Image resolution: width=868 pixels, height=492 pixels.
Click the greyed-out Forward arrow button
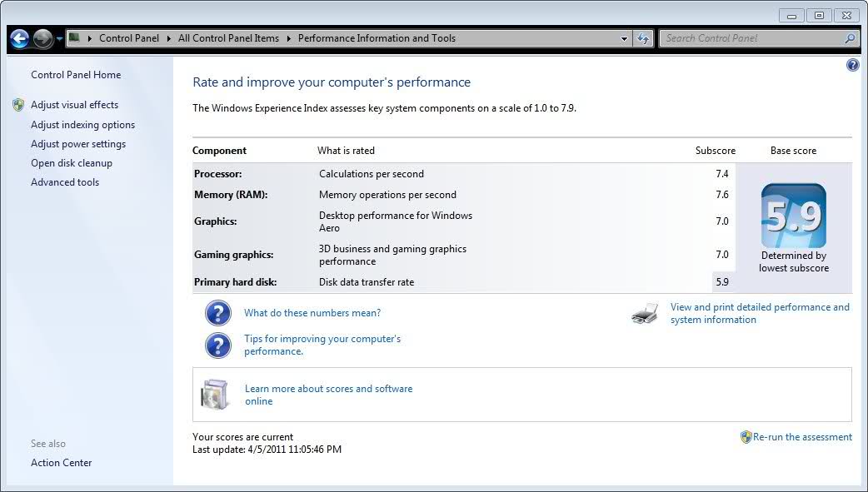pyautogui.click(x=42, y=39)
